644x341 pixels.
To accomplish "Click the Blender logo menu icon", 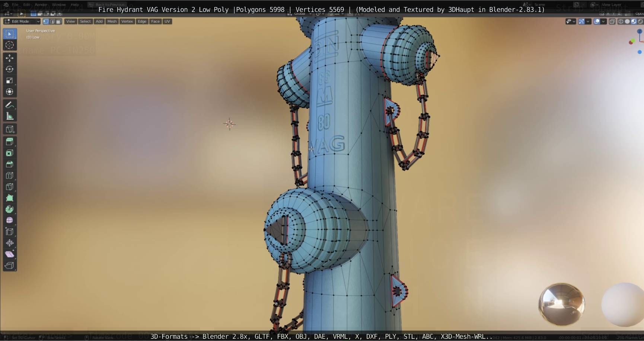I will click(x=6, y=4).
